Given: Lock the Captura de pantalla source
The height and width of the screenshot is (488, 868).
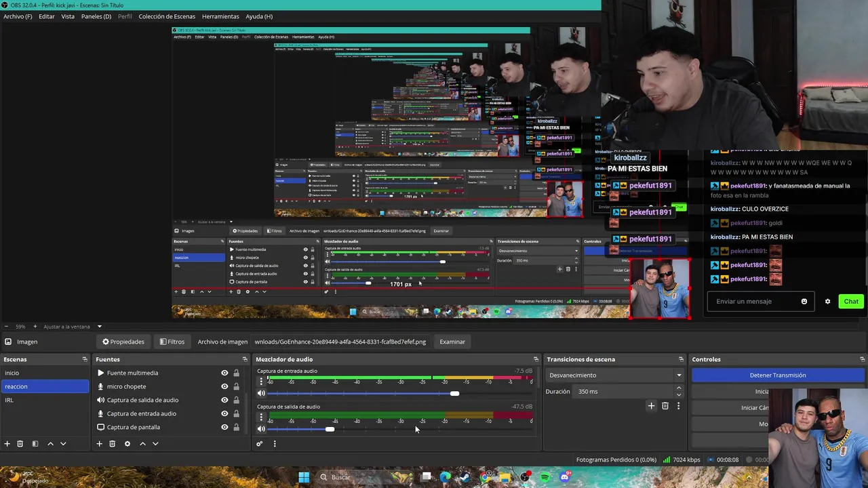Looking at the screenshot, I should pyautogui.click(x=236, y=427).
